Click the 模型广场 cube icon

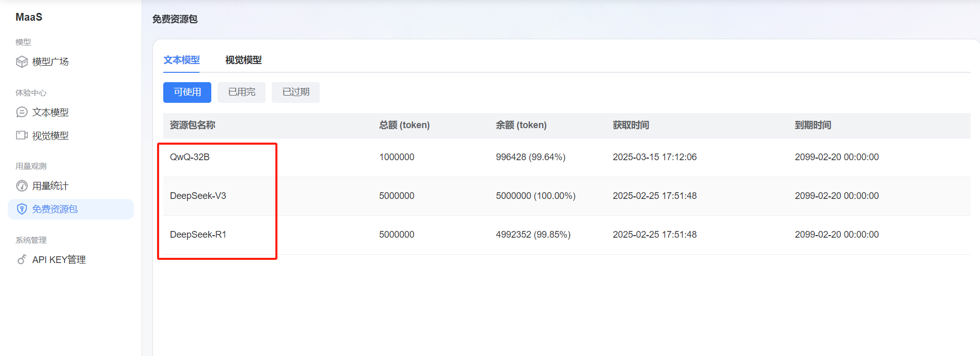coord(22,62)
